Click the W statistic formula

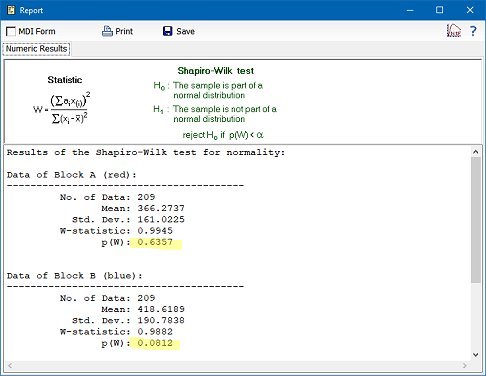[x=62, y=108]
